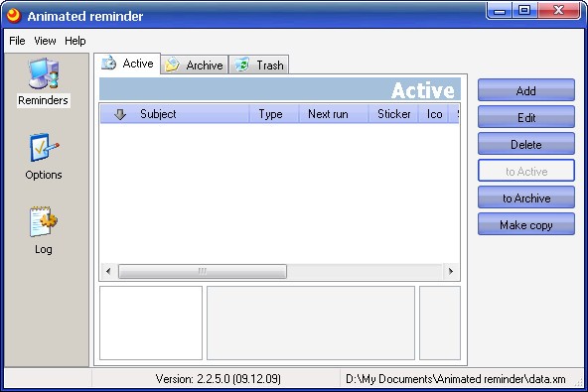Maximize the Animated reminder window

[524, 11]
